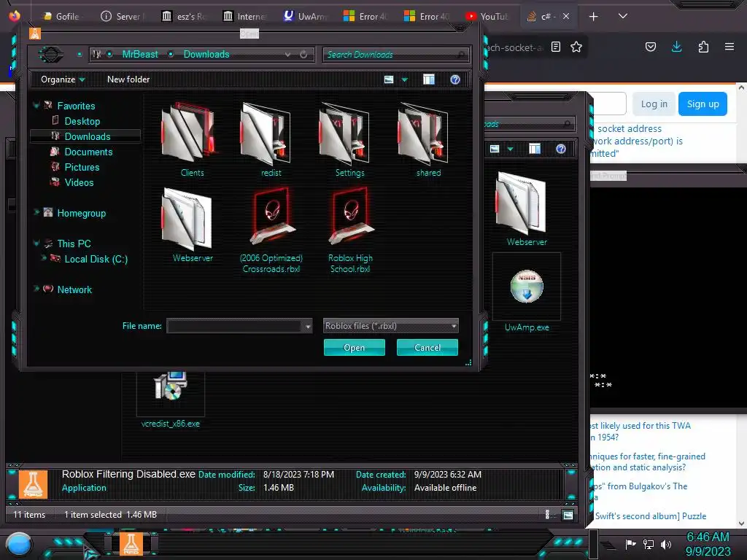
Task: Switch to the YouTube tab
Action: coord(487,16)
